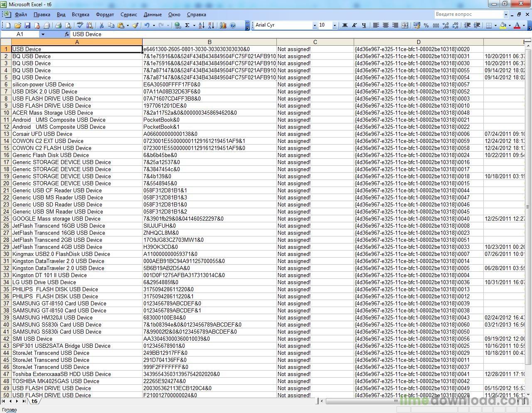Viewport: 532px width, 413px height.
Task: Open the font size dropdown
Action: tap(335, 25)
